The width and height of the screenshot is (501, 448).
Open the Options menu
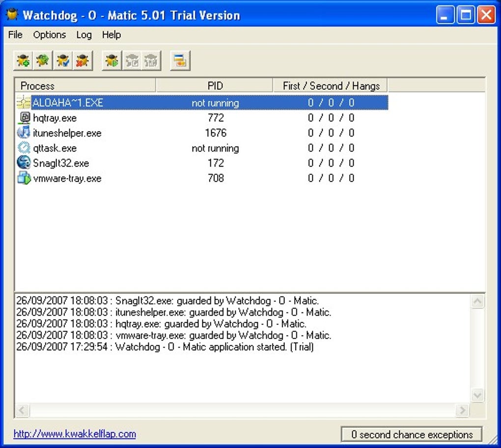pyautogui.click(x=50, y=34)
